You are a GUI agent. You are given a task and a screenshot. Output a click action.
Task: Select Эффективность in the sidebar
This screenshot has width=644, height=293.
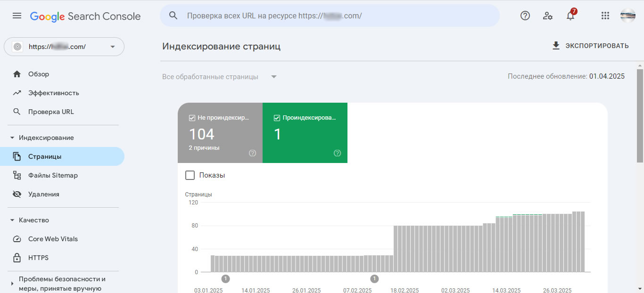[x=54, y=93]
